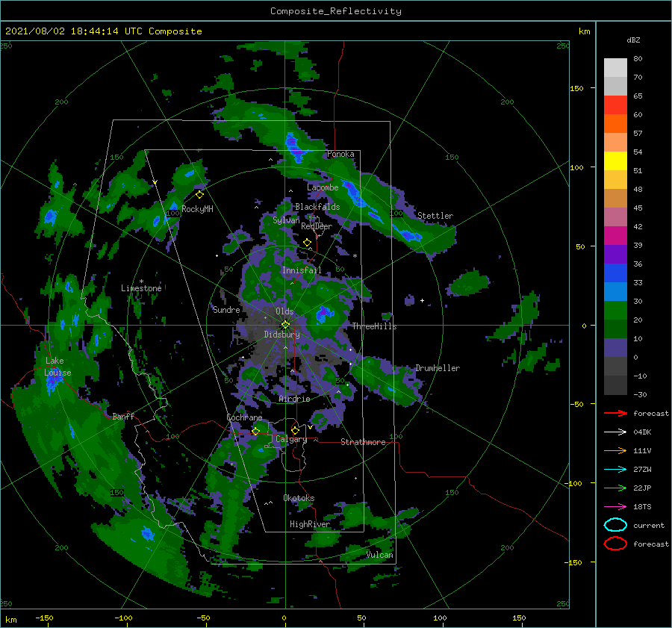Pick the blue 33-36 dBZ swatch
The height and width of the screenshot is (628, 672).
click(x=615, y=273)
